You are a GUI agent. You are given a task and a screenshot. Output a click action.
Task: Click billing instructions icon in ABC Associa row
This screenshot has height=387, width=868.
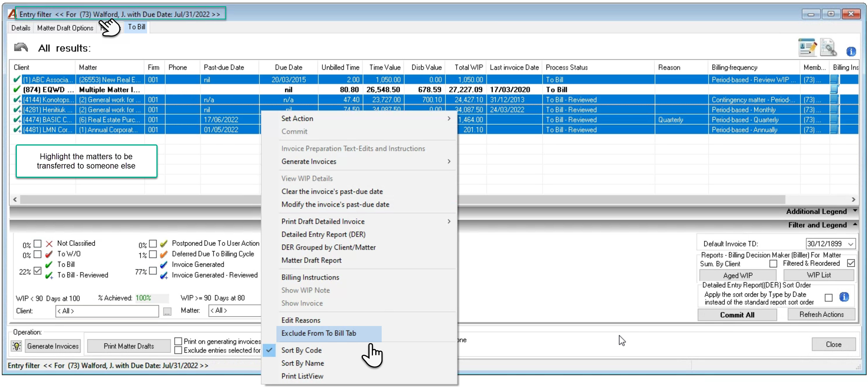tap(834, 80)
